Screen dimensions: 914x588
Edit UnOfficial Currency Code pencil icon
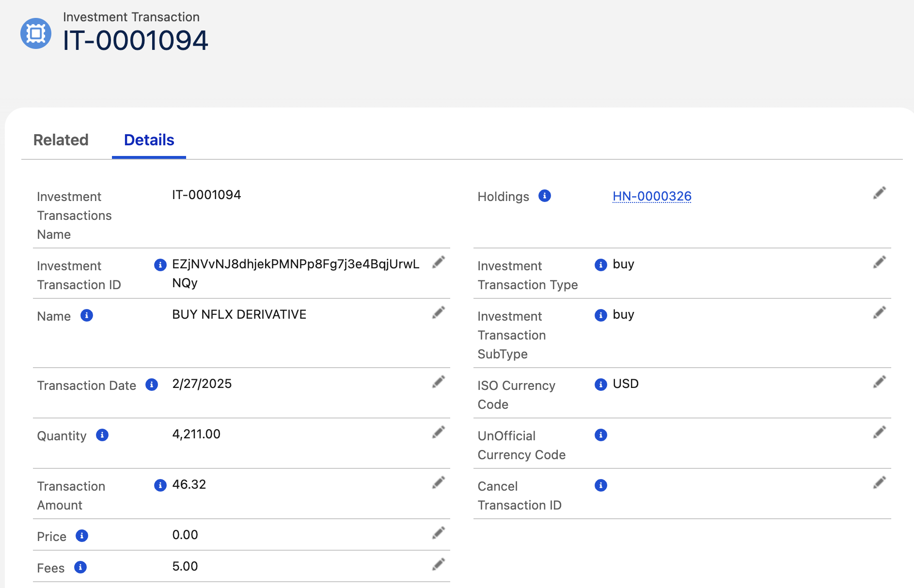(x=880, y=432)
